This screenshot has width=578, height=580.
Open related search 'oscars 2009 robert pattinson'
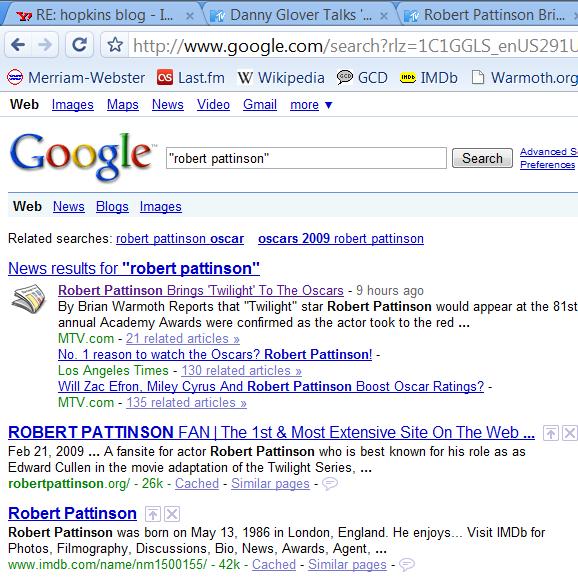coord(341,239)
